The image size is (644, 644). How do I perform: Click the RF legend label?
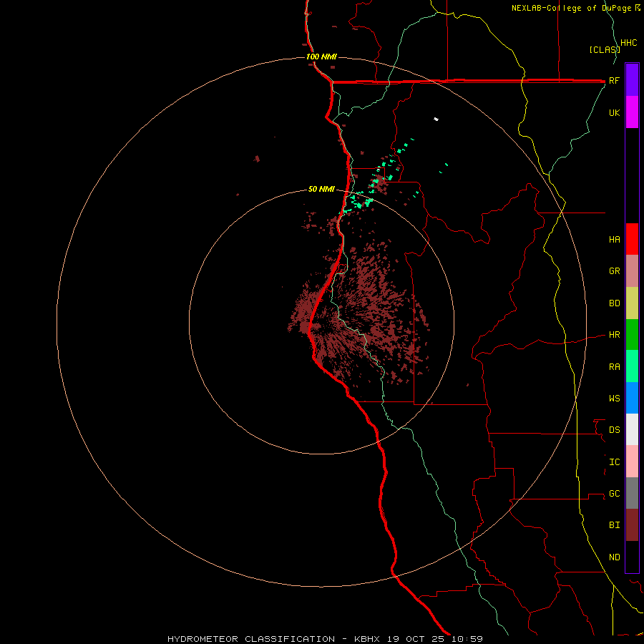click(615, 80)
